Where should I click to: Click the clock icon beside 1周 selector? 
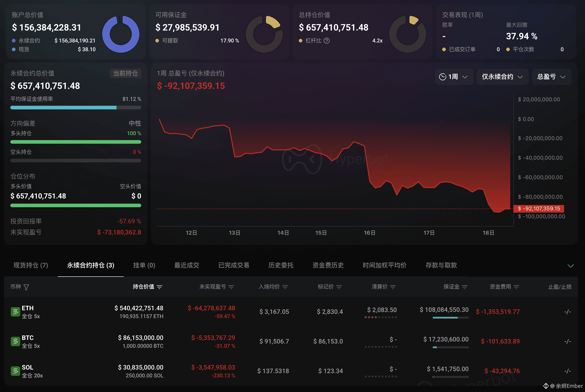442,77
